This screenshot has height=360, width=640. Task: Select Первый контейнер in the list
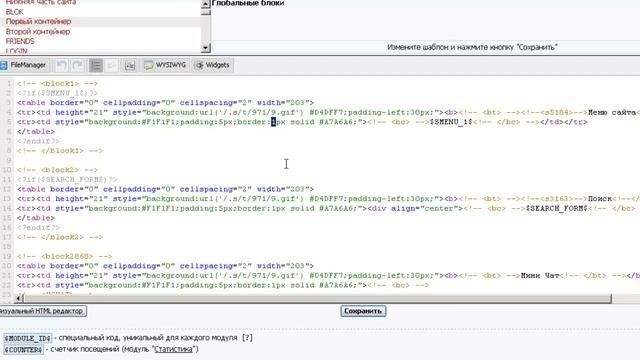[38, 22]
